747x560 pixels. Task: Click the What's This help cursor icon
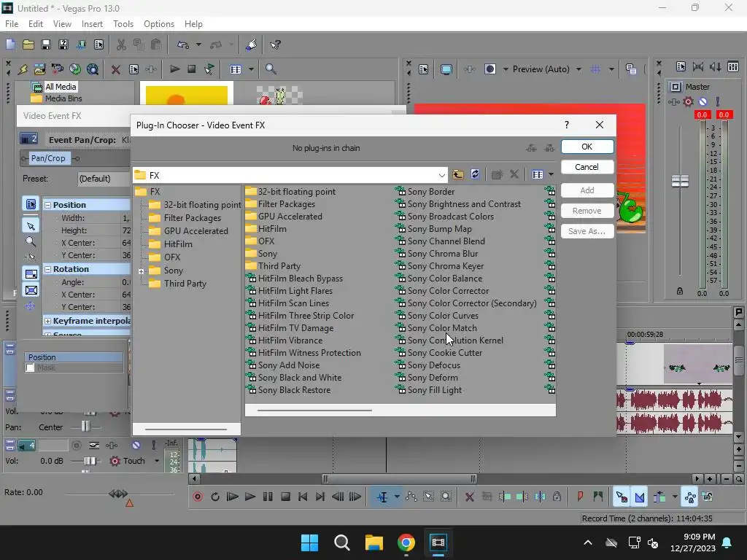pos(275,44)
